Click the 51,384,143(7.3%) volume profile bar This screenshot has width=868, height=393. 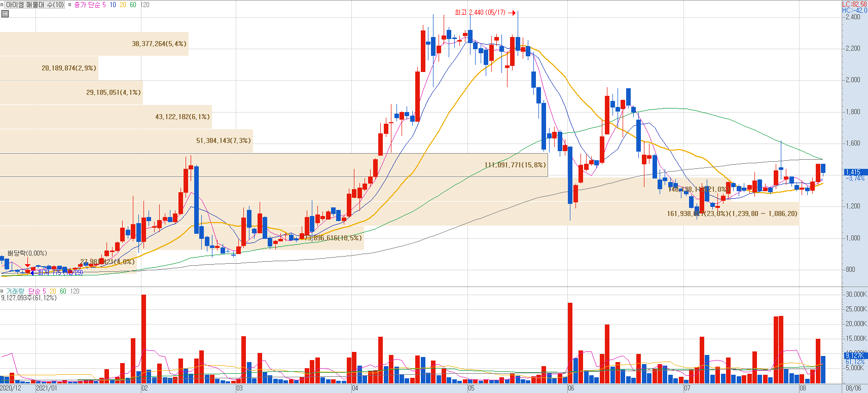point(126,140)
